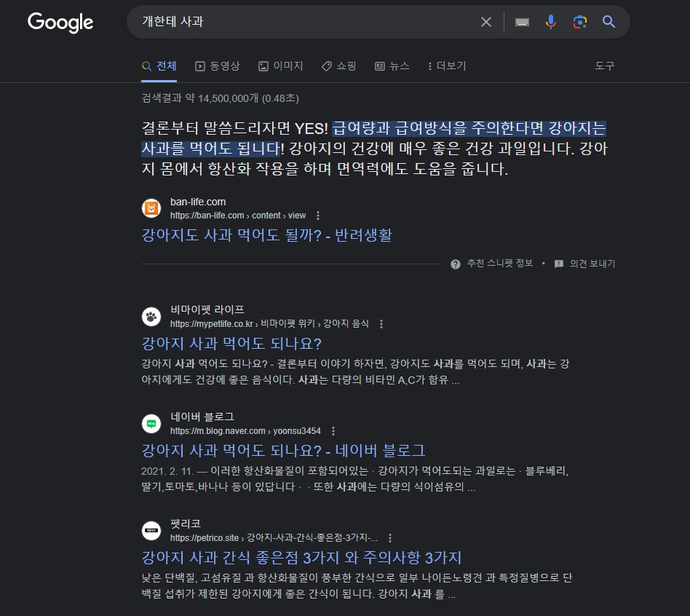The image size is (690, 616).
Task: Click the ban-life.com site favicon
Action: (151, 208)
